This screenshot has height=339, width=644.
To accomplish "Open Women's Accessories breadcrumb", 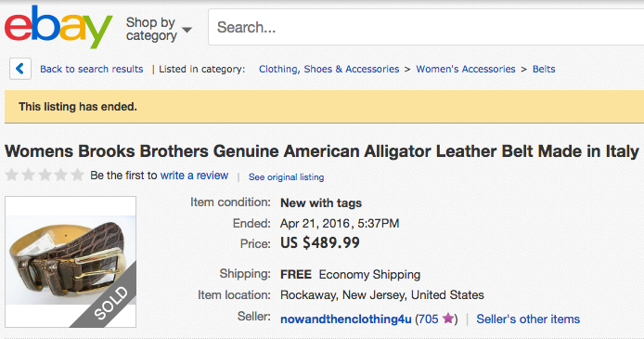I will [x=466, y=69].
